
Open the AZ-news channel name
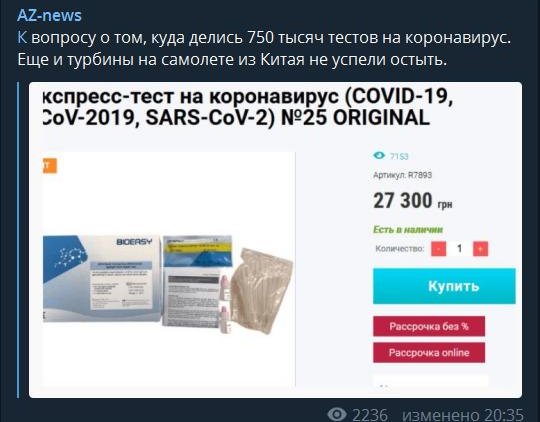pos(49,16)
